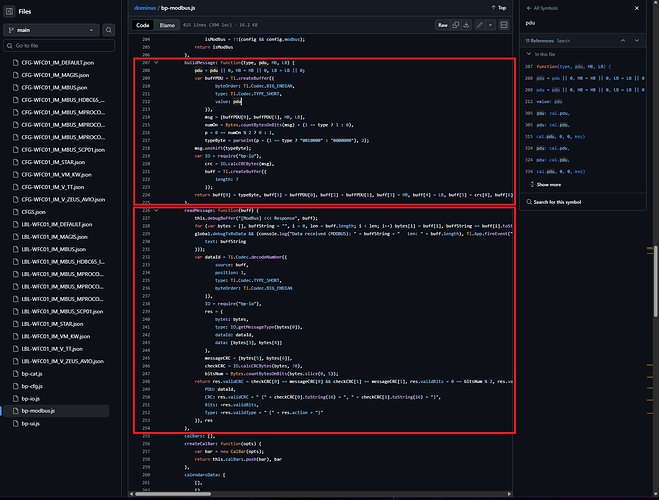
Task: Switch to the Blame tab
Action: [x=167, y=24]
